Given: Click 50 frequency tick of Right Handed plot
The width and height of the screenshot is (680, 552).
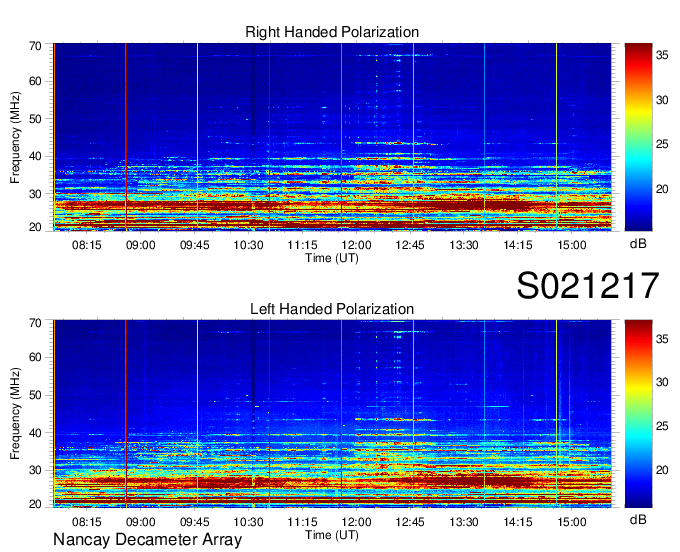Looking at the screenshot, I should 36,119.
